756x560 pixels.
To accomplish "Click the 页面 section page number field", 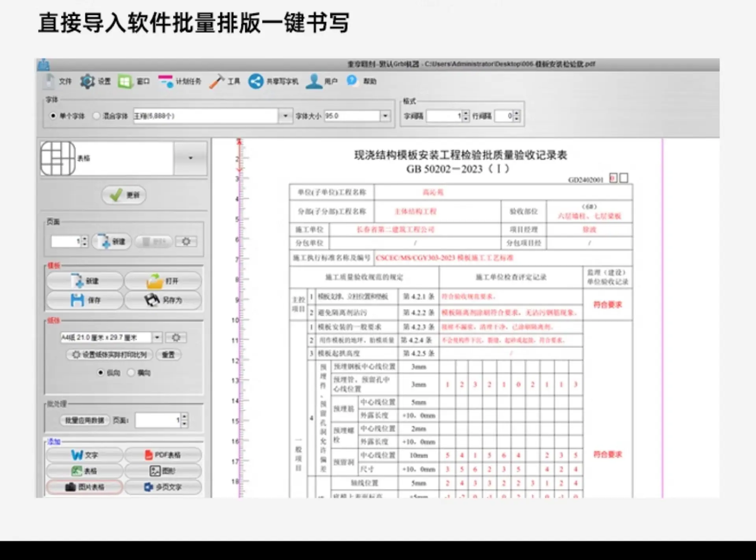I will pos(66,242).
